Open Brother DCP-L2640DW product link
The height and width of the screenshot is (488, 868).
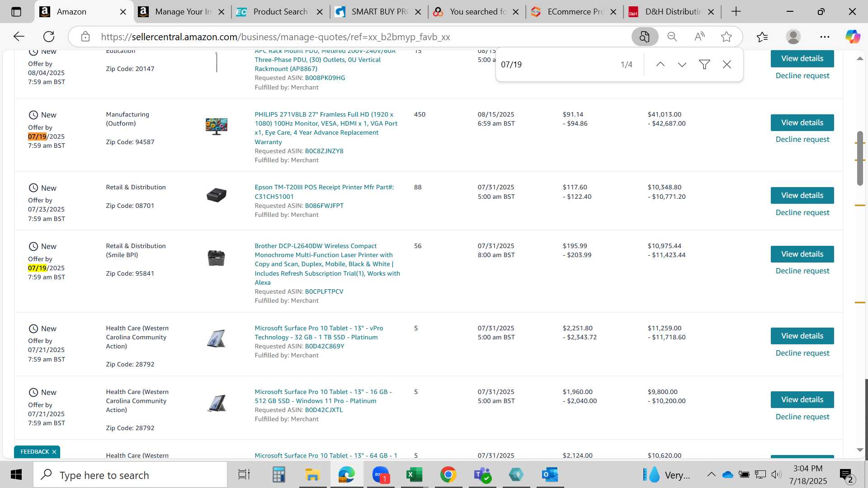327,264
